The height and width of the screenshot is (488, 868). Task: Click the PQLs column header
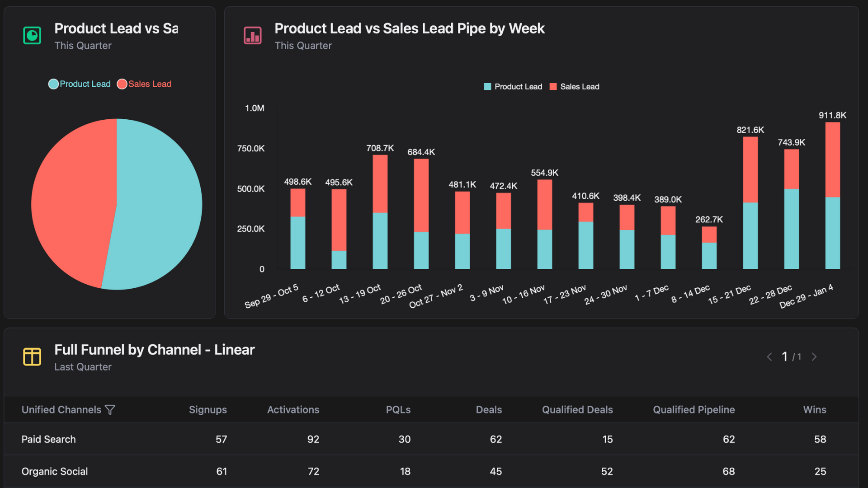(x=398, y=410)
